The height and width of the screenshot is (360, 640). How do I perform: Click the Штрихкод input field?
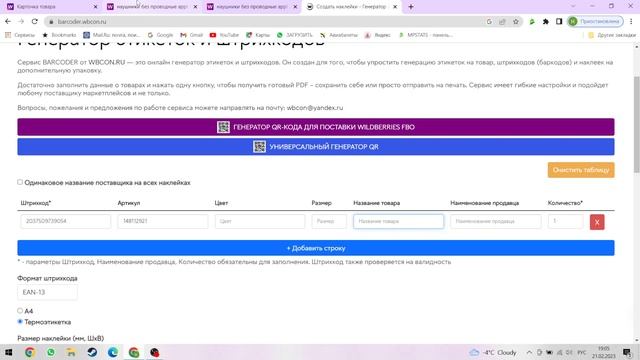click(x=66, y=221)
